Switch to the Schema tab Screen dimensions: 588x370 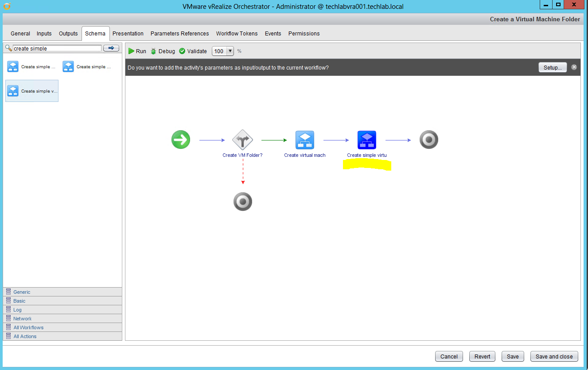tap(95, 34)
